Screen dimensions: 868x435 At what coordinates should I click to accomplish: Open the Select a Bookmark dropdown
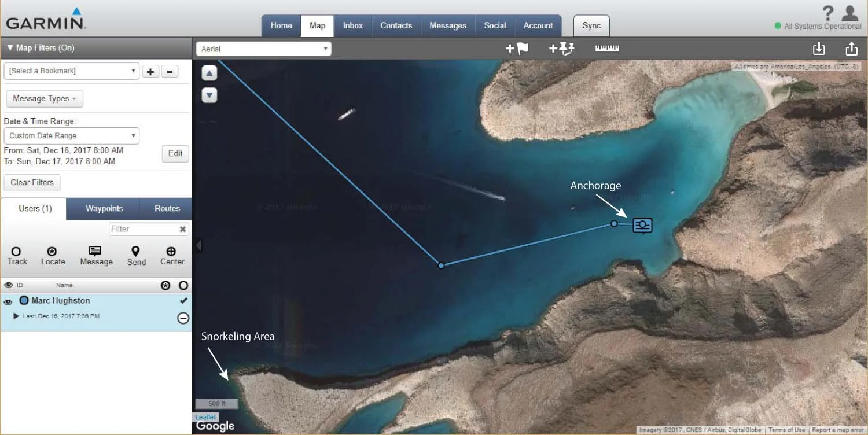click(71, 71)
